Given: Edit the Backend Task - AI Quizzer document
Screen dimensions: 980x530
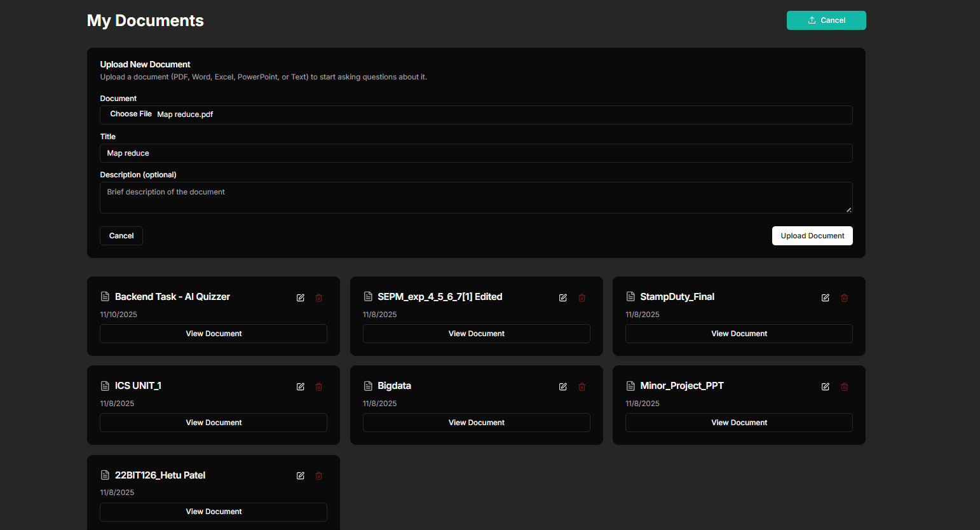Looking at the screenshot, I should click(301, 297).
